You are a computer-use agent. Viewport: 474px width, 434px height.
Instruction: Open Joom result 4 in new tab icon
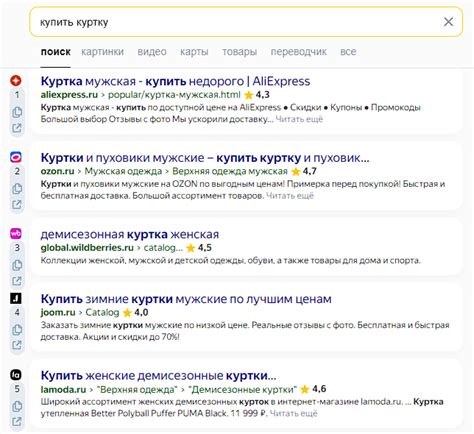(17, 345)
